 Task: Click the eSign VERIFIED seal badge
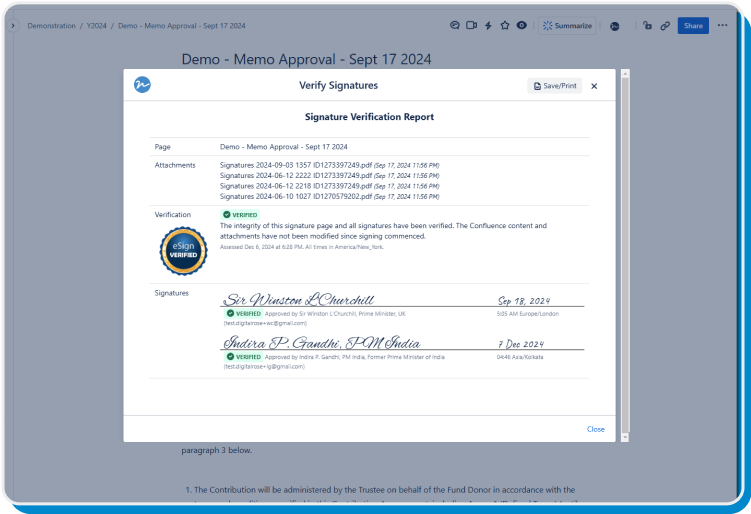183,251
